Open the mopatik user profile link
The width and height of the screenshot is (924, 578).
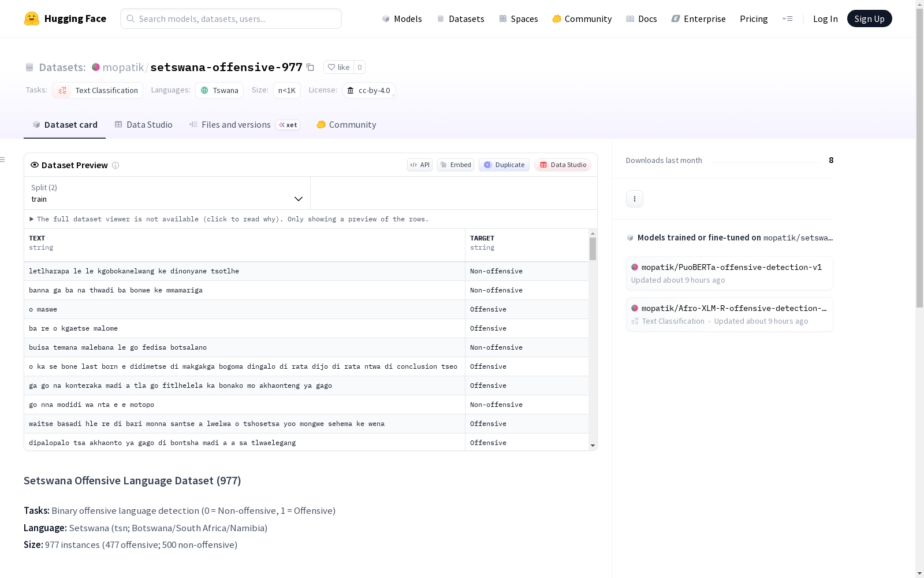click(x=123, y=67)
